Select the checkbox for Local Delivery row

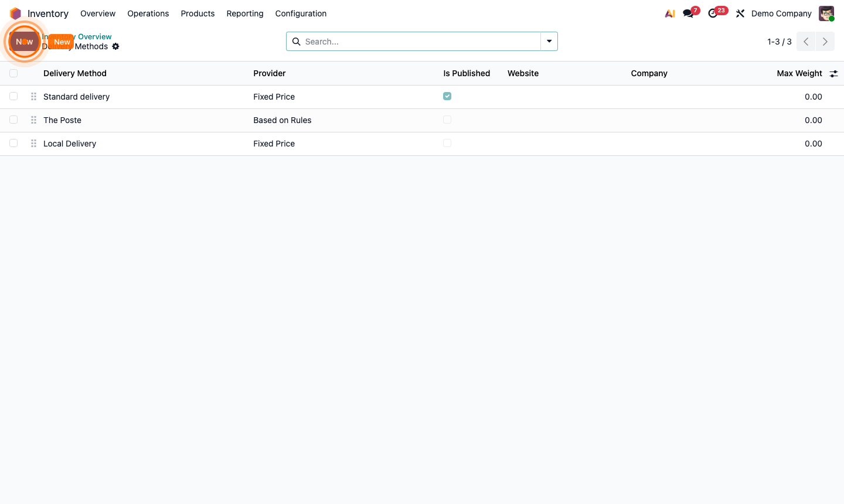pos(13,143)
